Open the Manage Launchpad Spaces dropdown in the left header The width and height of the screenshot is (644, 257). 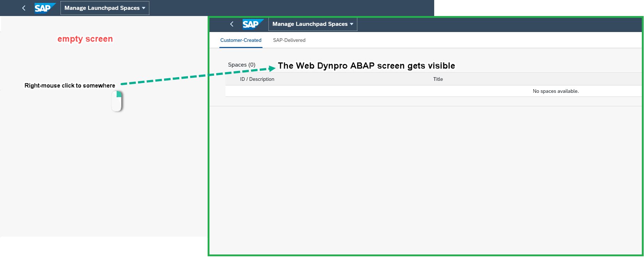click(105, 8)
